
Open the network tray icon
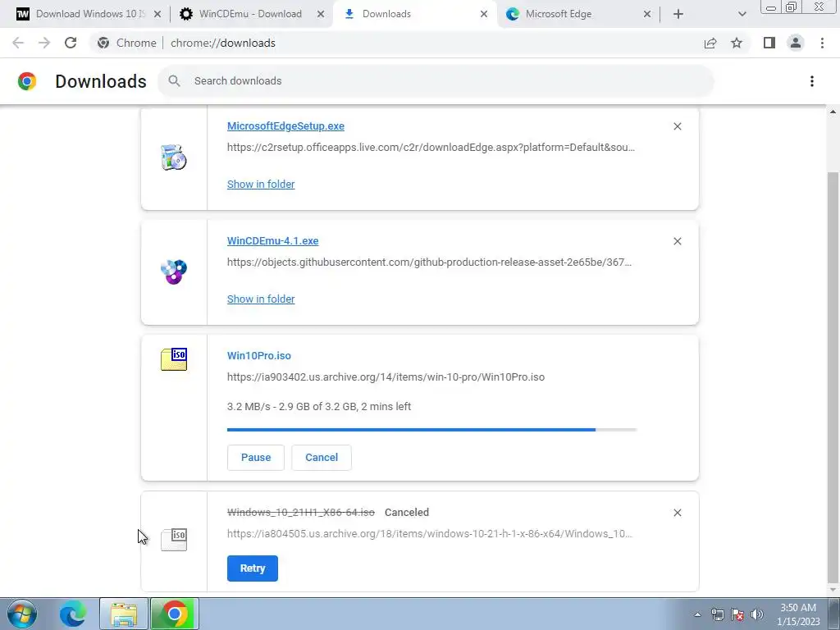[x=717, y=614]
